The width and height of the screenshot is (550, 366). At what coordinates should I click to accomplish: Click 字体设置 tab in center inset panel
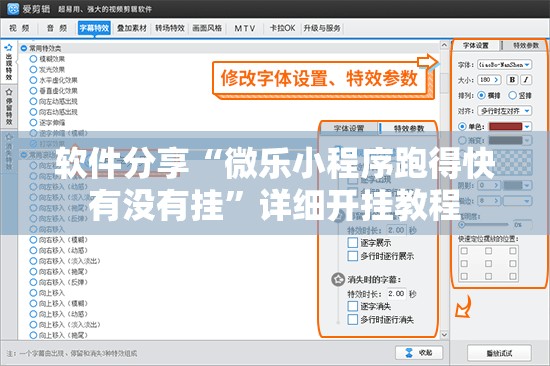(x=349, y=128)
